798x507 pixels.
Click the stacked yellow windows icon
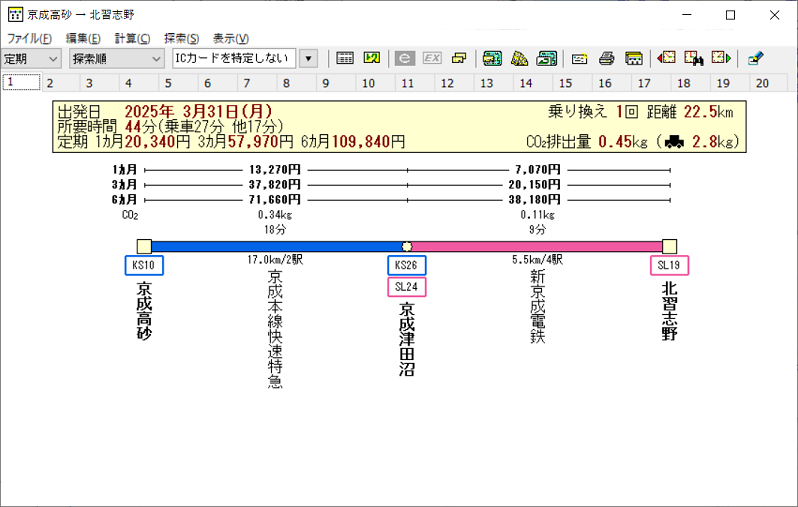459,59
